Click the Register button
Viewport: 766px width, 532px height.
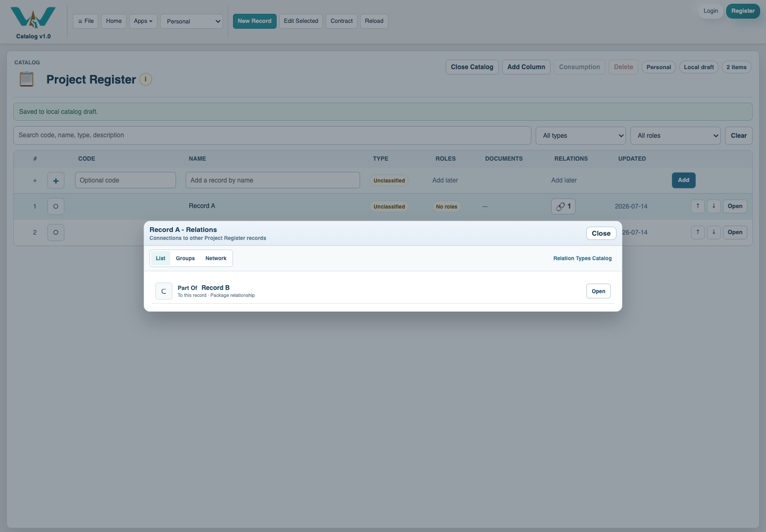coord(743,11)
